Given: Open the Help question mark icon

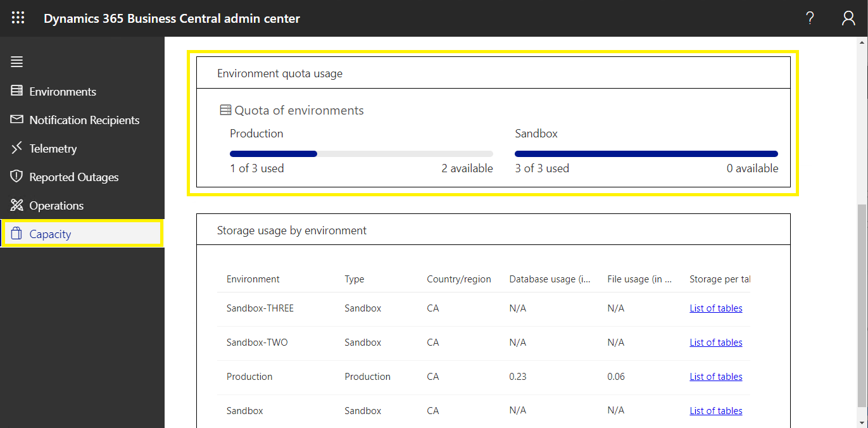Looking at the screenshot, I should click(x=810, y=18).
